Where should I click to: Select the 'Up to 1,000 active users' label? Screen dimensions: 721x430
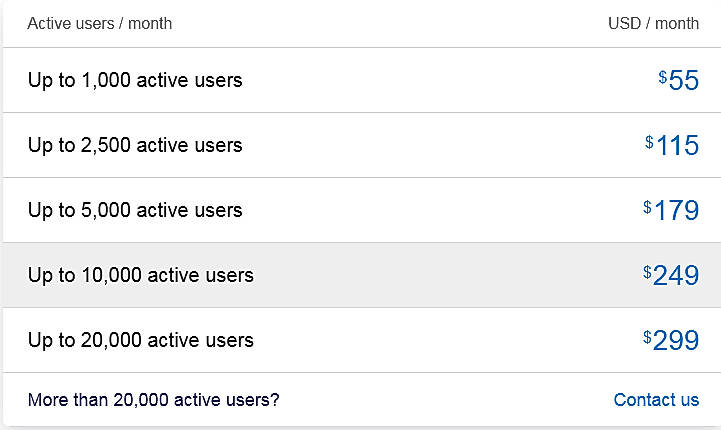point(135,80)
